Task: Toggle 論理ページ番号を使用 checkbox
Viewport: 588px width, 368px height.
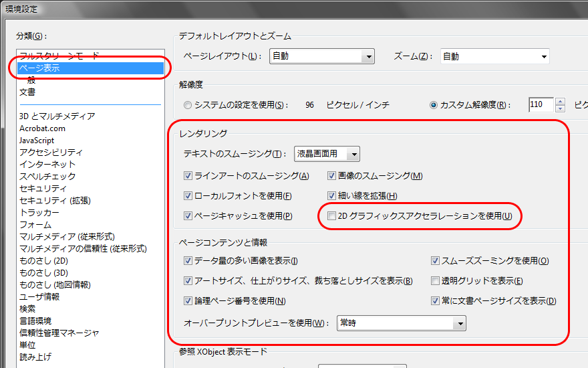Action: (188, 301)
